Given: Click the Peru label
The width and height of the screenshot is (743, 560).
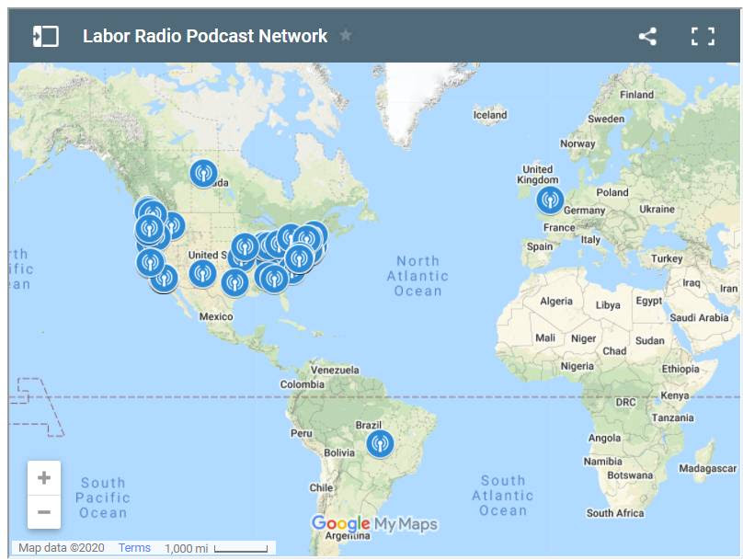Looking at the screenshot, I should click(x=302, y=433).
